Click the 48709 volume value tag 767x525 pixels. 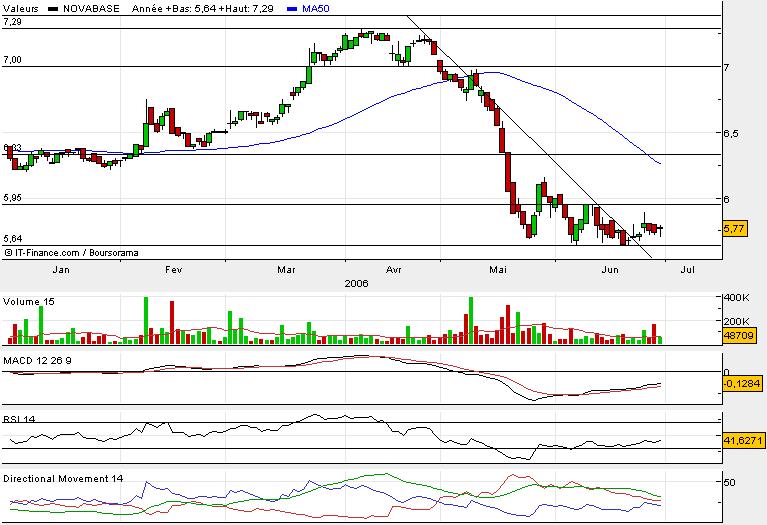tap(739, 336)
